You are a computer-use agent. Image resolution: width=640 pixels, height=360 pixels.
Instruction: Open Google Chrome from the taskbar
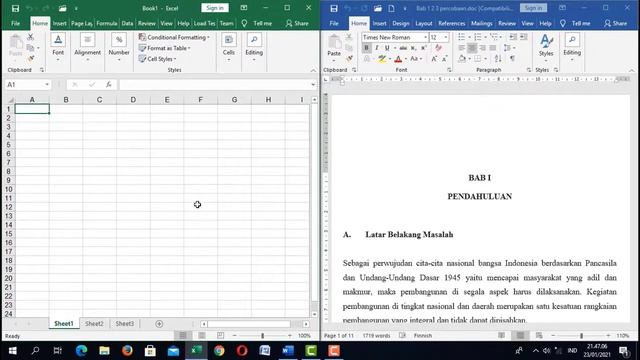click(x=219, y=351)
